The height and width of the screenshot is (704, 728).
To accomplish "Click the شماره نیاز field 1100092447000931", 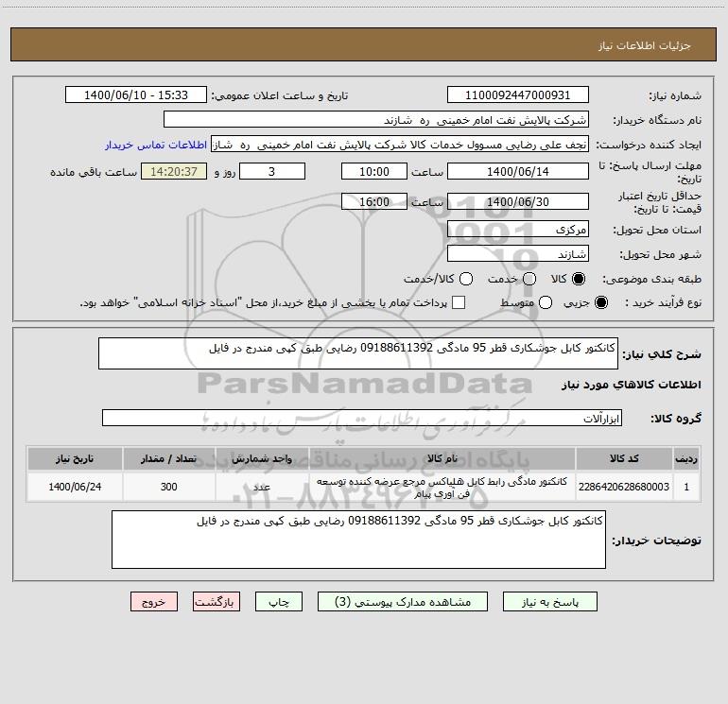I will point(518,95).
